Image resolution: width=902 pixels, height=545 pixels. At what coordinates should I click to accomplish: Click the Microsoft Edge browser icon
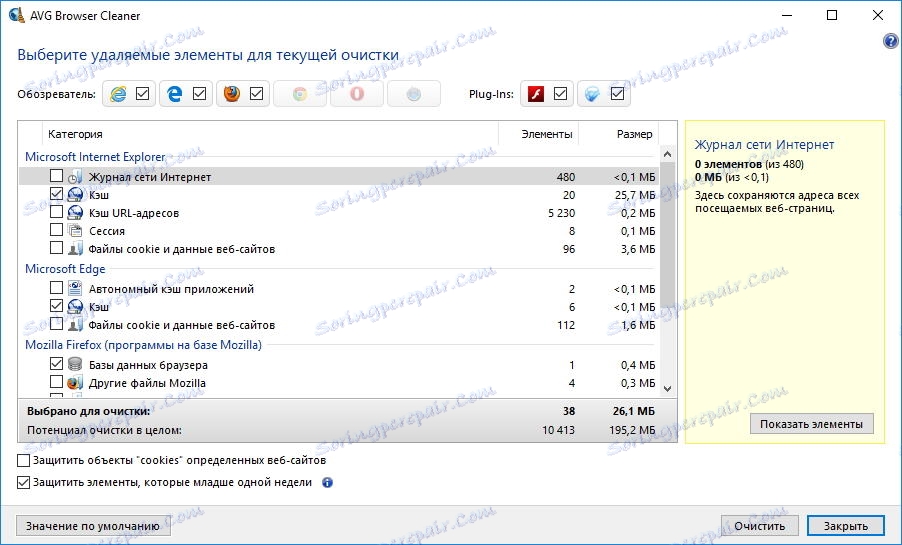(174, 94)
